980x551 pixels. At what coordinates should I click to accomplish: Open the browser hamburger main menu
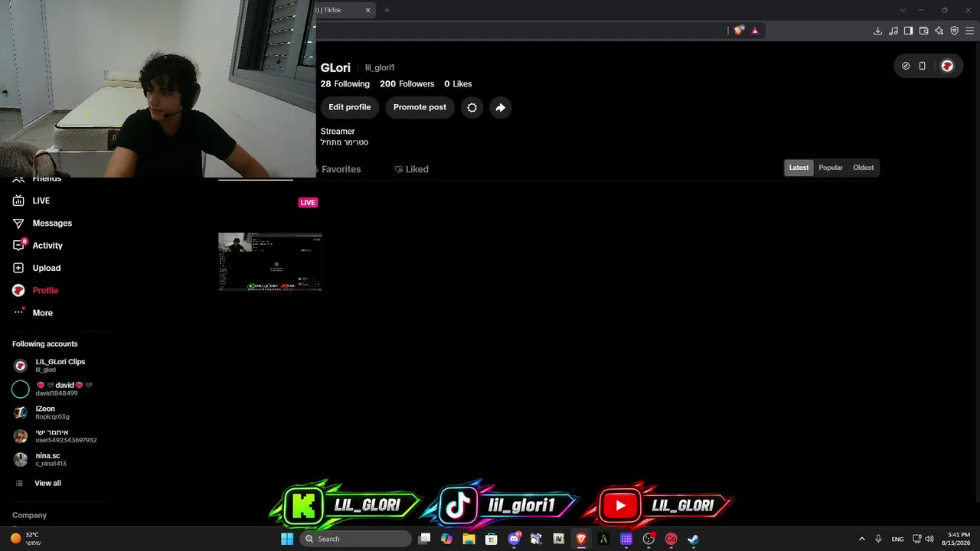coord(969,31)
